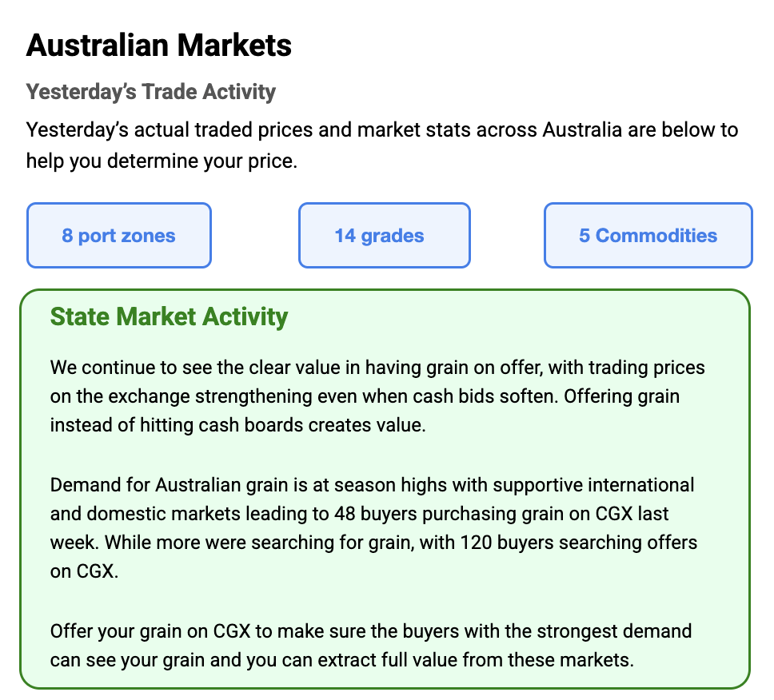
Task: Click the "8 port zones" button
Action: click(118, 236)
